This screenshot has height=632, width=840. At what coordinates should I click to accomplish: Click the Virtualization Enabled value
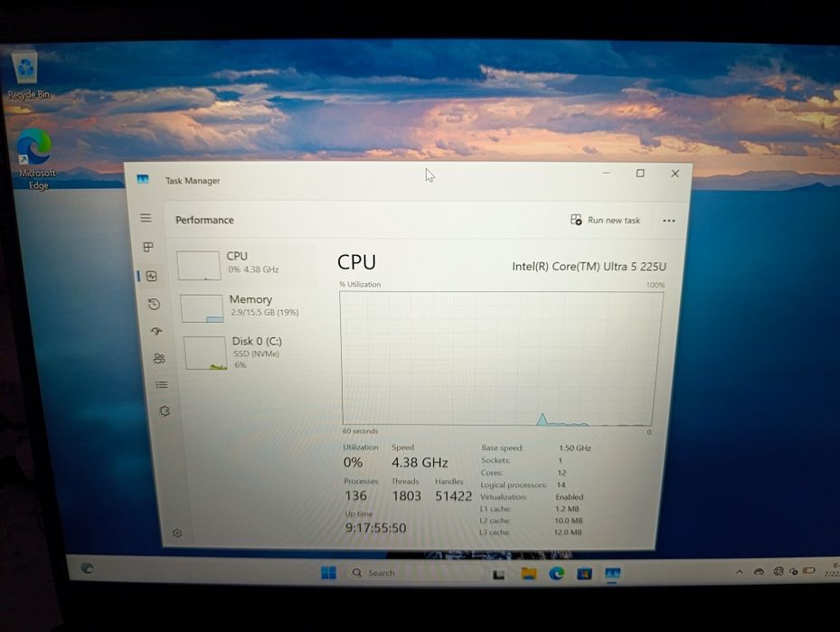tap(569, 497)
